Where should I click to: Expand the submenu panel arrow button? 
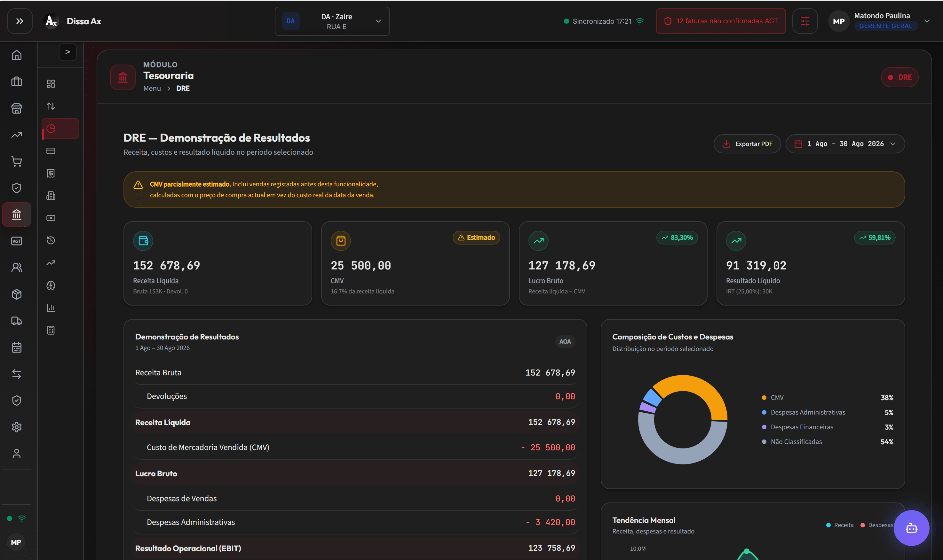pos(67,52)
